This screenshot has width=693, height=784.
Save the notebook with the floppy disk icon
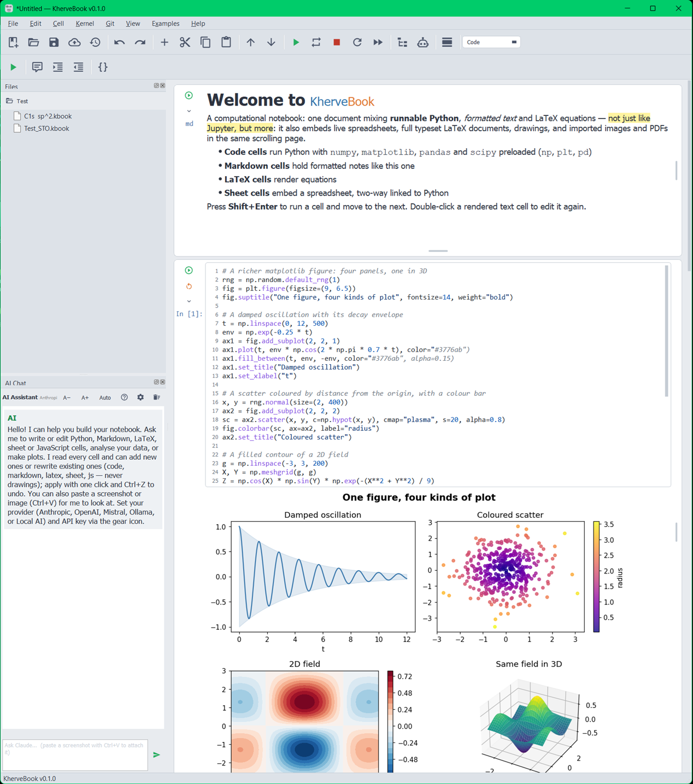point(54,42)
